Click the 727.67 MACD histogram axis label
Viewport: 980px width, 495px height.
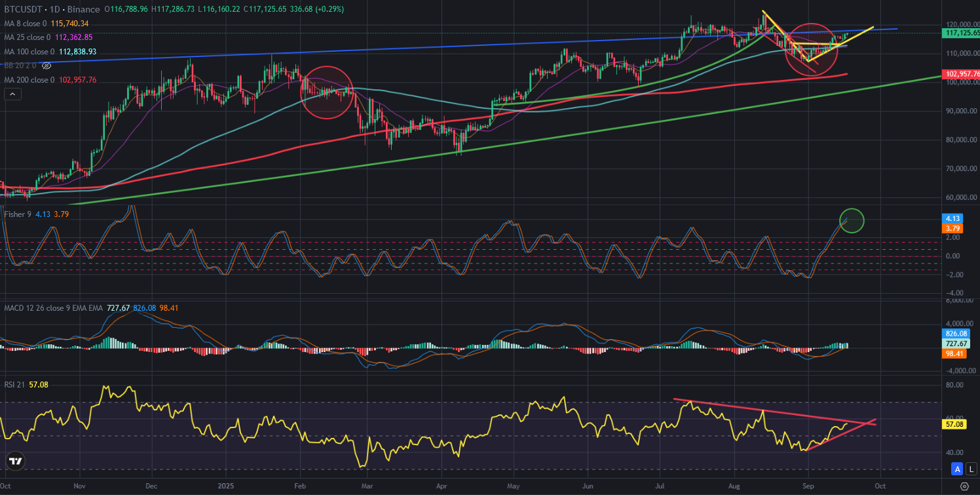956,344
